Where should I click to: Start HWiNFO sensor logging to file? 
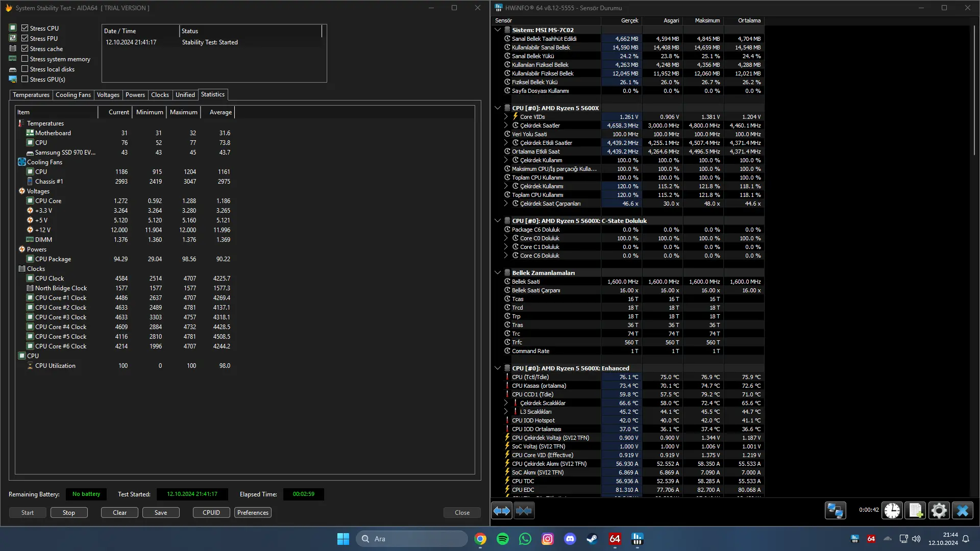click(x=916, y=511)
